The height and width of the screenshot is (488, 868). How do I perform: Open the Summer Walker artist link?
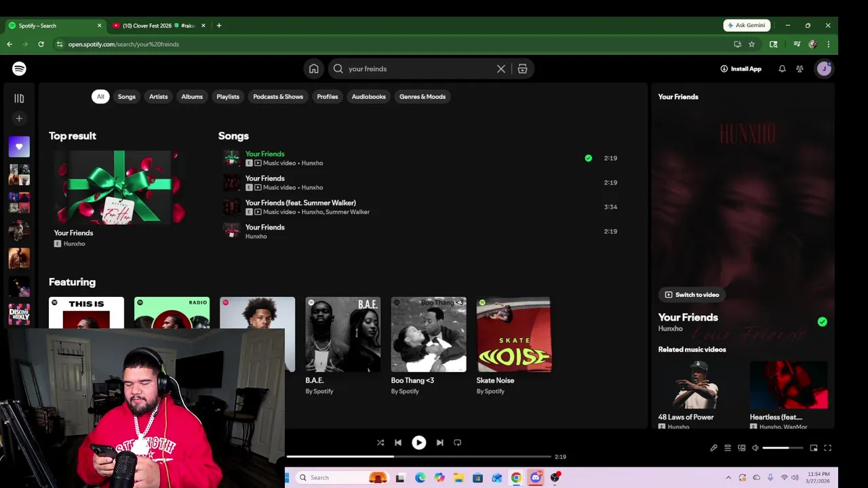coord(347,211)
